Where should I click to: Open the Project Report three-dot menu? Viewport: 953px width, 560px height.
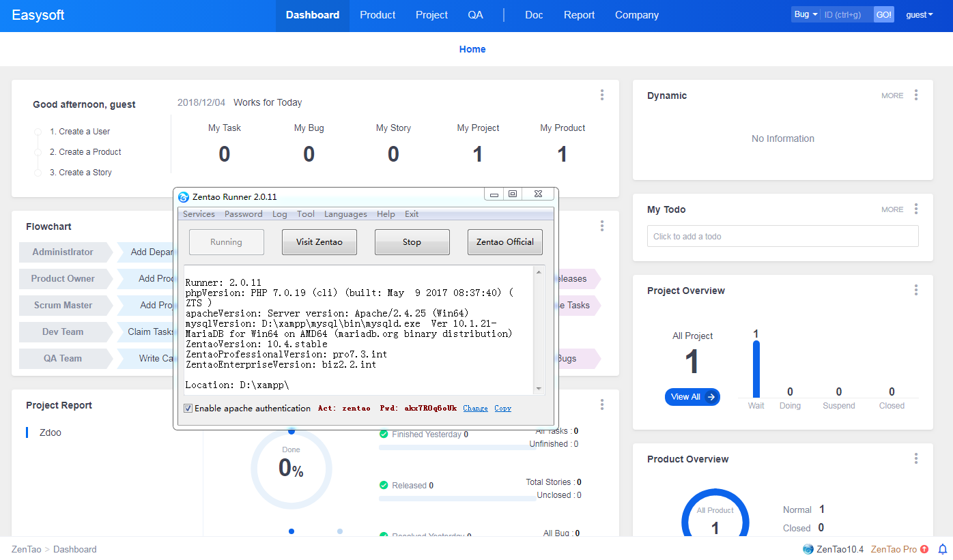(x=601, y=404)
